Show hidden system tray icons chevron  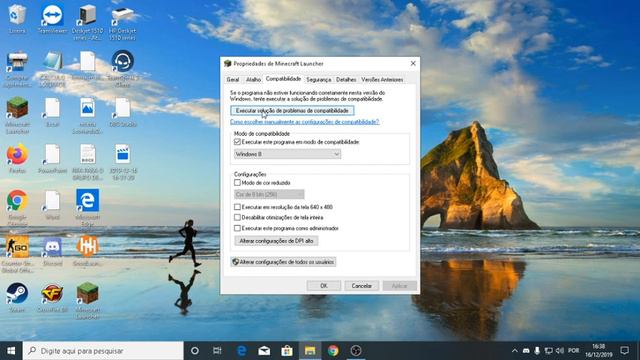coord(515,351)
